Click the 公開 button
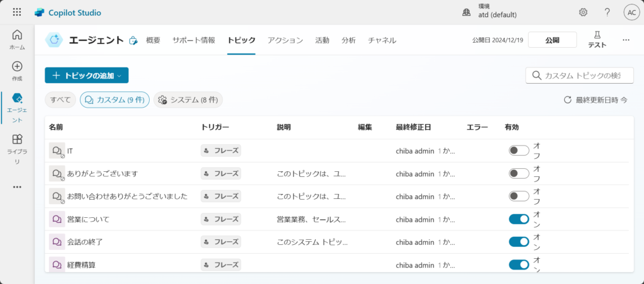644x284 pixels. 552,40
